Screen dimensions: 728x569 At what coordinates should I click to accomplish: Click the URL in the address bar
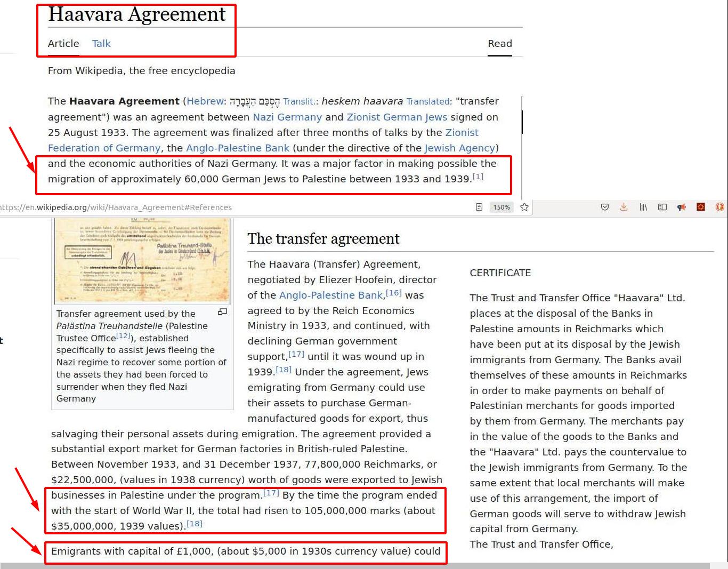tap(117, 207)
